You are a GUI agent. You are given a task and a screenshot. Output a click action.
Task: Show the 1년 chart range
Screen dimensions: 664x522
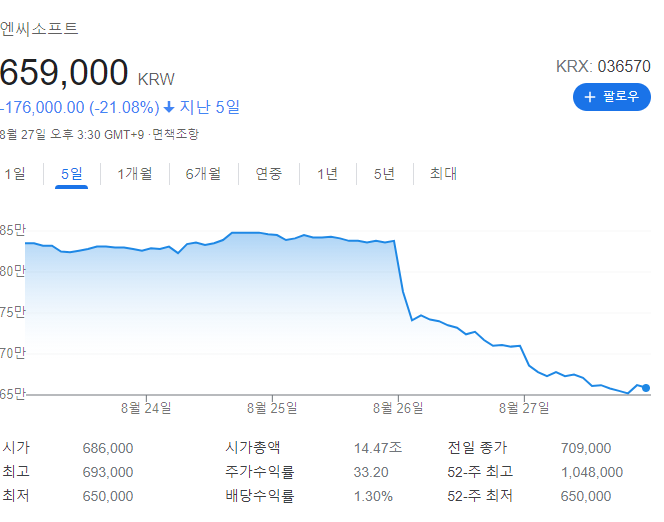[x=327, y=174]
